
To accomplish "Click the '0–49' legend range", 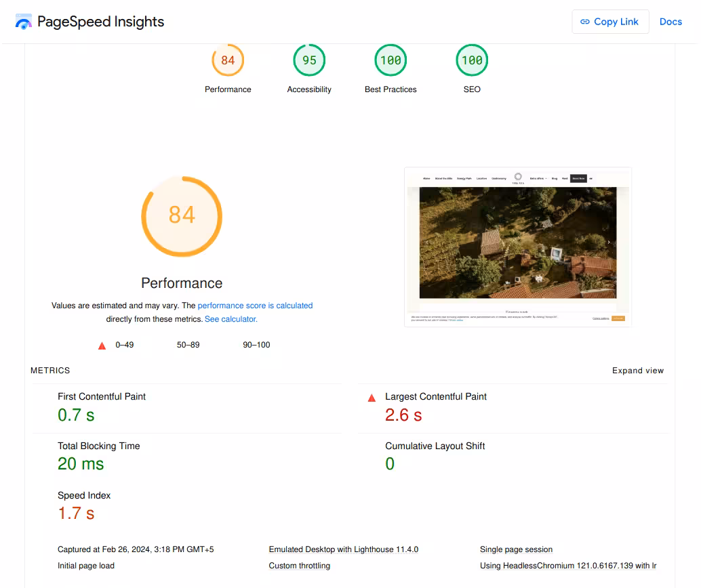I will (125, 345).
